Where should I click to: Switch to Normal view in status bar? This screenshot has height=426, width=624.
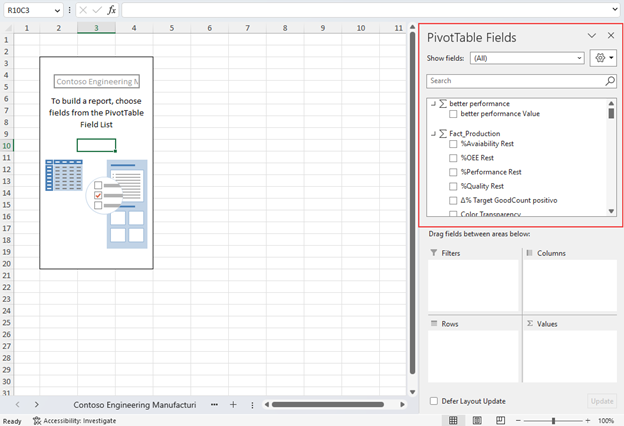(x=453, y=420)
